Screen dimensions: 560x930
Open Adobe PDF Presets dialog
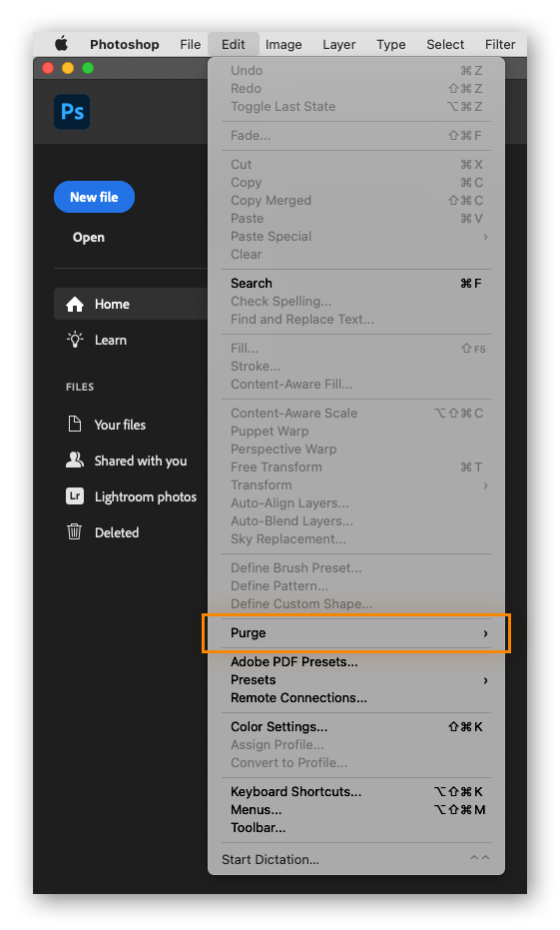356,662
